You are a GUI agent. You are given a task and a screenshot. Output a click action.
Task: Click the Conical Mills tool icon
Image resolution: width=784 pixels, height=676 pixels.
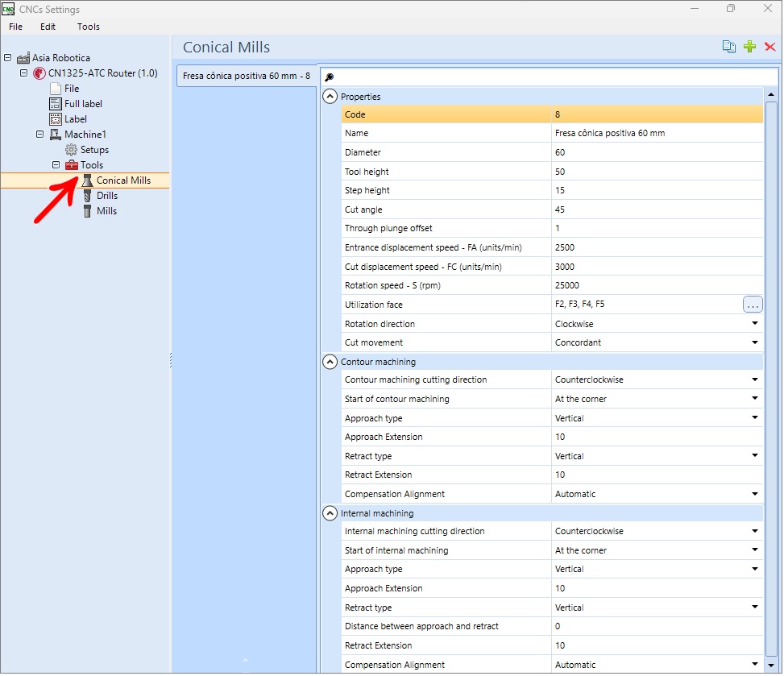click(x=88, y=180)
